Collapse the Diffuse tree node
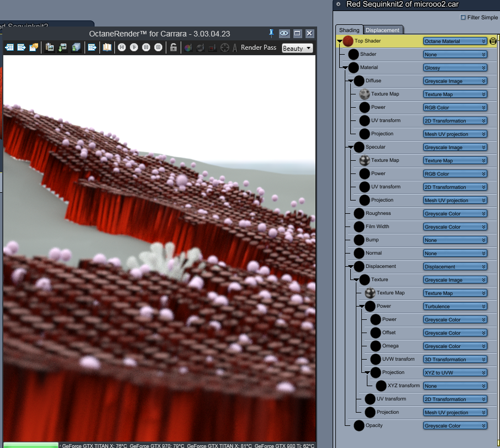The image size is (500, 448). [x=351, y=81]
